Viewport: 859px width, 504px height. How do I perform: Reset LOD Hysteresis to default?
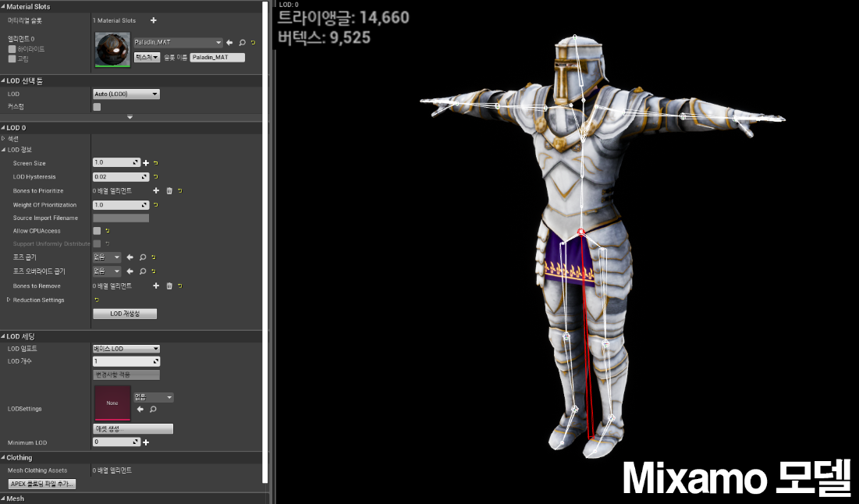pyautogui.click(x=155, y=176)
